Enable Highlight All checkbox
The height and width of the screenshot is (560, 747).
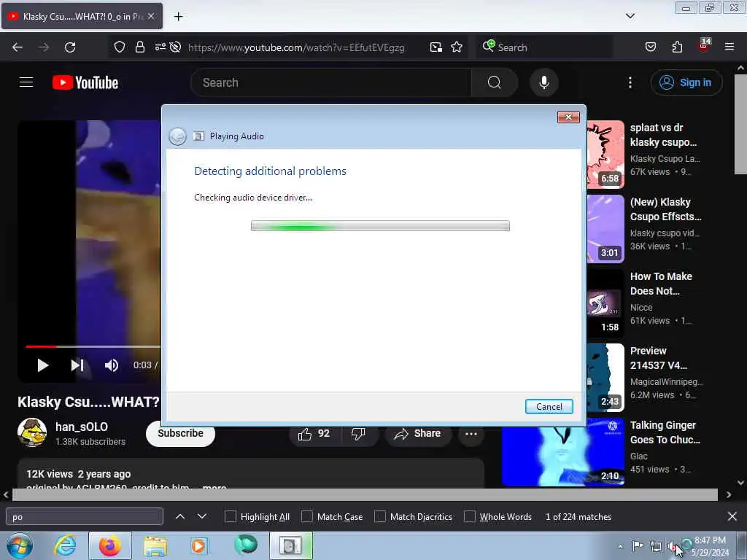tap(230, 517)
